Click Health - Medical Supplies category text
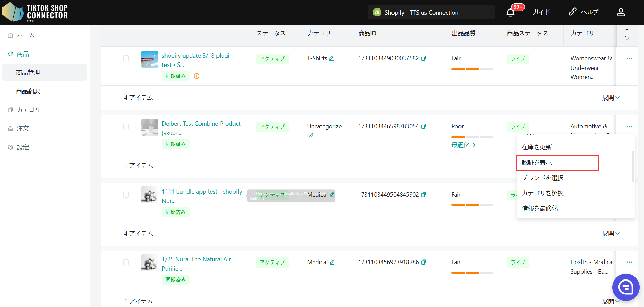Image resolution: width=644 pixels, height=307 pixels. [x=592, y=267]
